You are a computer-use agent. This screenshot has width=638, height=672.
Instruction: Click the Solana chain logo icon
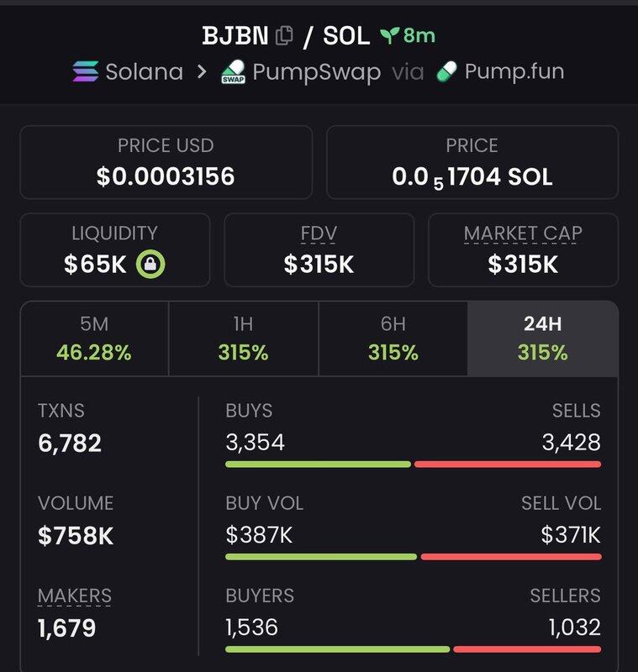pos(85,71)
